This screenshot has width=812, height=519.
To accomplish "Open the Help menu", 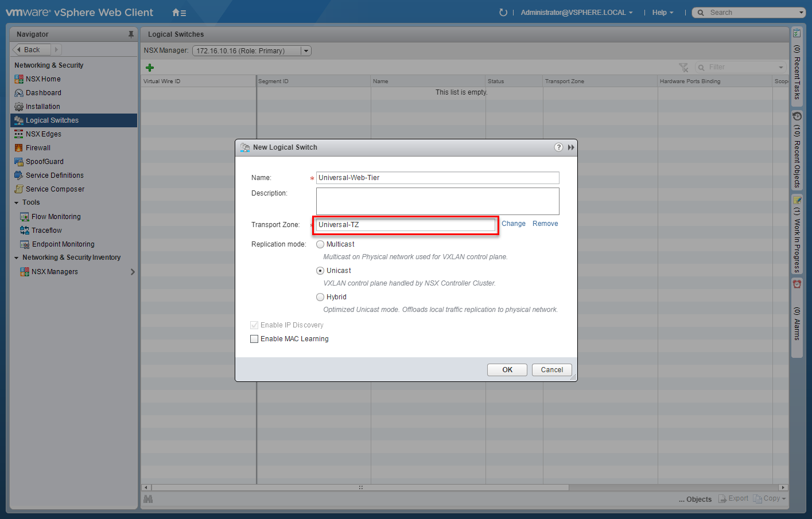I will pyautogui.click(x=662, y=13).
